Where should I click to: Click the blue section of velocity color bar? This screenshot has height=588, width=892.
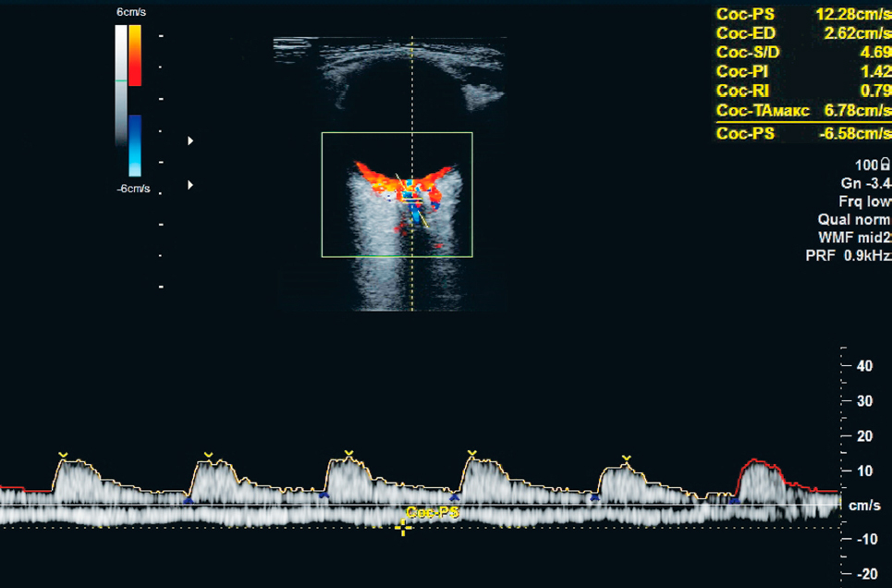[x=135, y=144]
